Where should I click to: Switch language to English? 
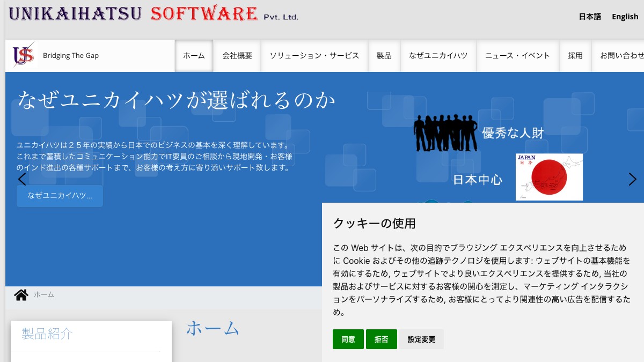click(x=625, y=17)
